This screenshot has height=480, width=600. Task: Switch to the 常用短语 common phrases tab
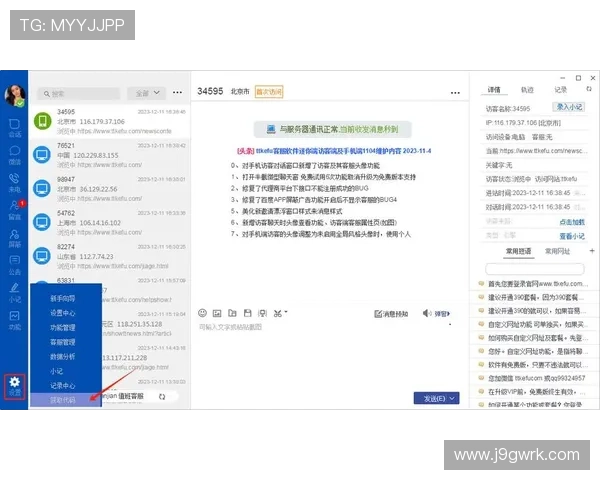coord(518,251)
